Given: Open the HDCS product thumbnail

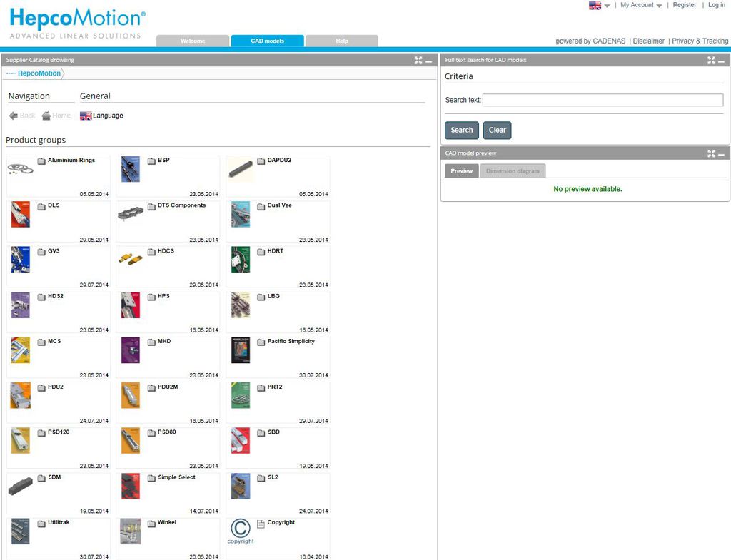Looking at the screenshot, I should click(x=131, y=258).
